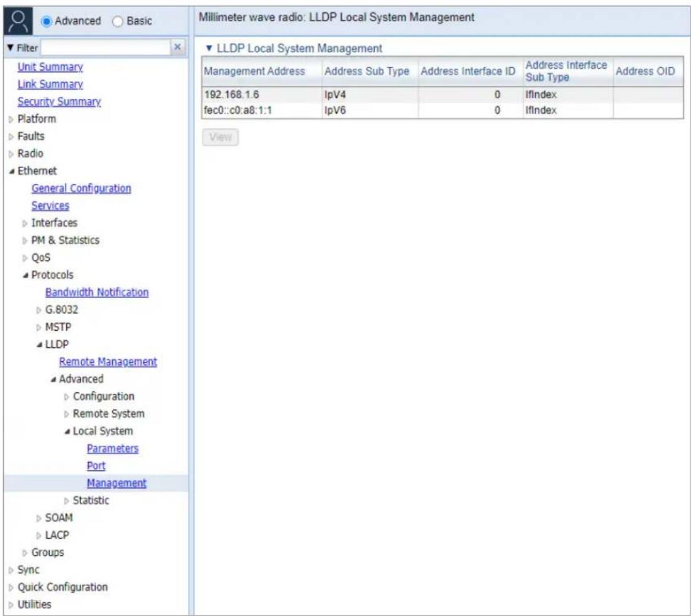Image resolution: width=691 pixels, height=616 pixels.
Task: Open the Services link
Action: coord(50,206)
